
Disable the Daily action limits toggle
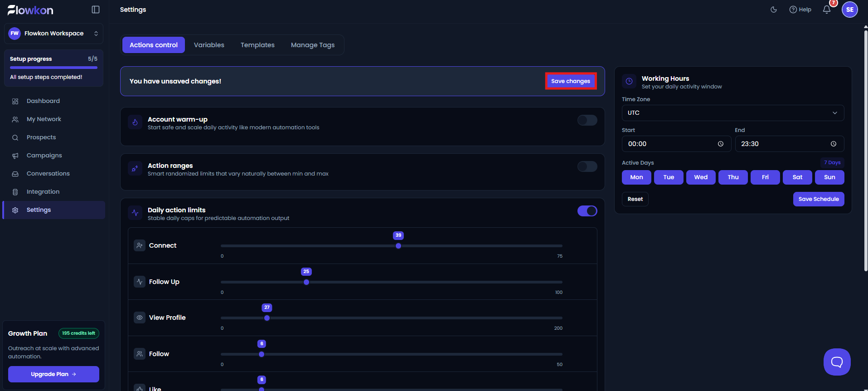point(587,211)
